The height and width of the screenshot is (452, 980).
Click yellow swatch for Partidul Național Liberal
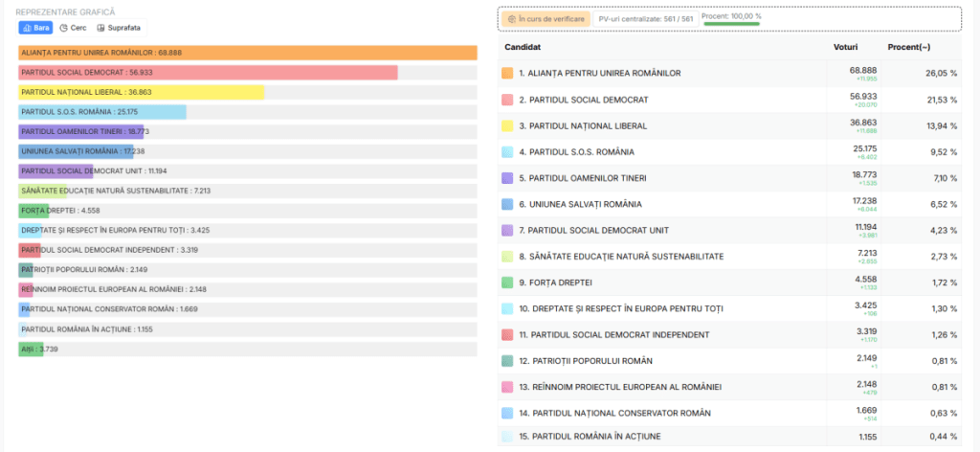507,125
